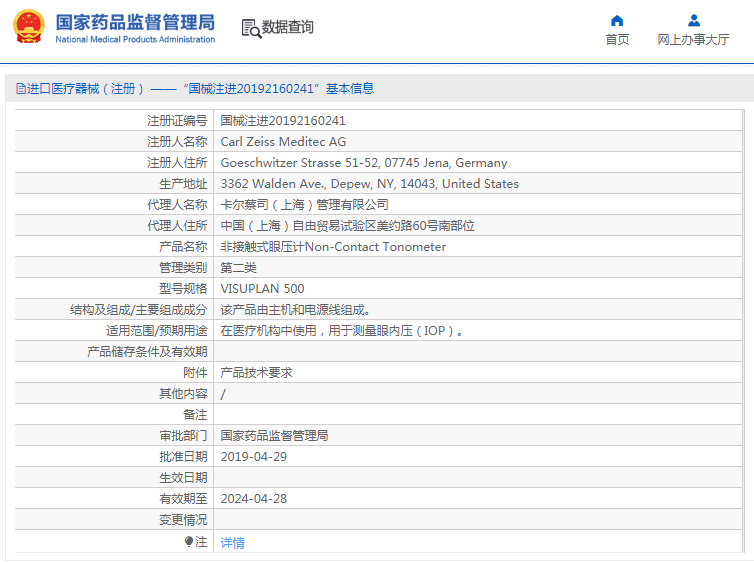Click the 备注 row label
754x563 pixels.
195,415
